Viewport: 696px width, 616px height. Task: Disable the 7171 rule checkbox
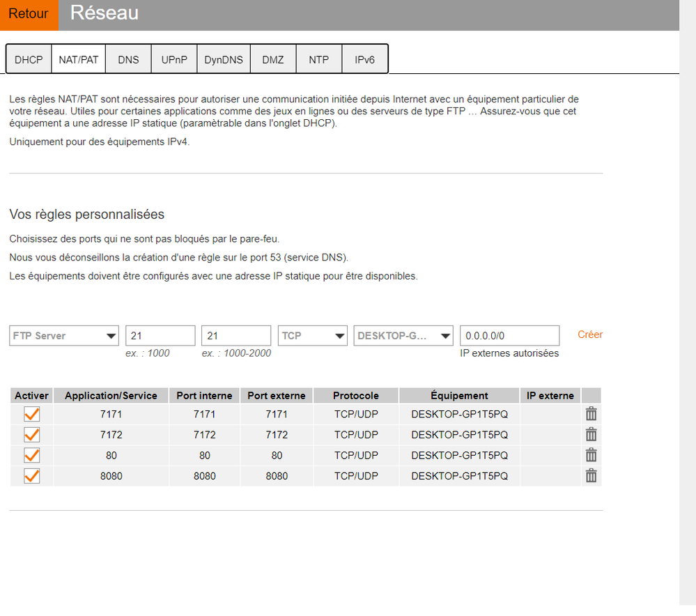click(32, 414)
